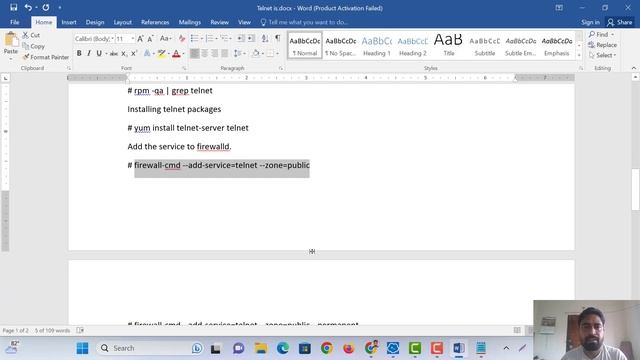Expand the bullets list dropdown

pos(202,39)
